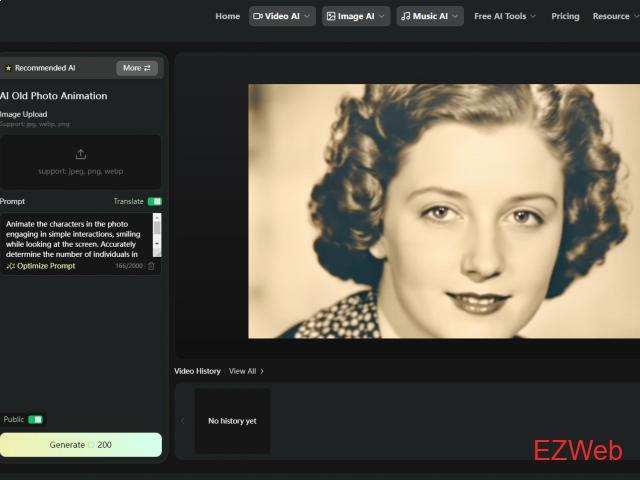Turn off the Translate toggle
The image size is (640, 480).
(154, 201)
